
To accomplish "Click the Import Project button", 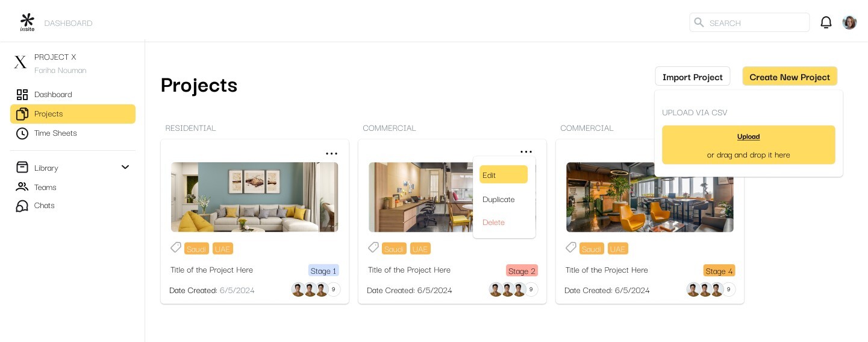I will pos(693,77).
